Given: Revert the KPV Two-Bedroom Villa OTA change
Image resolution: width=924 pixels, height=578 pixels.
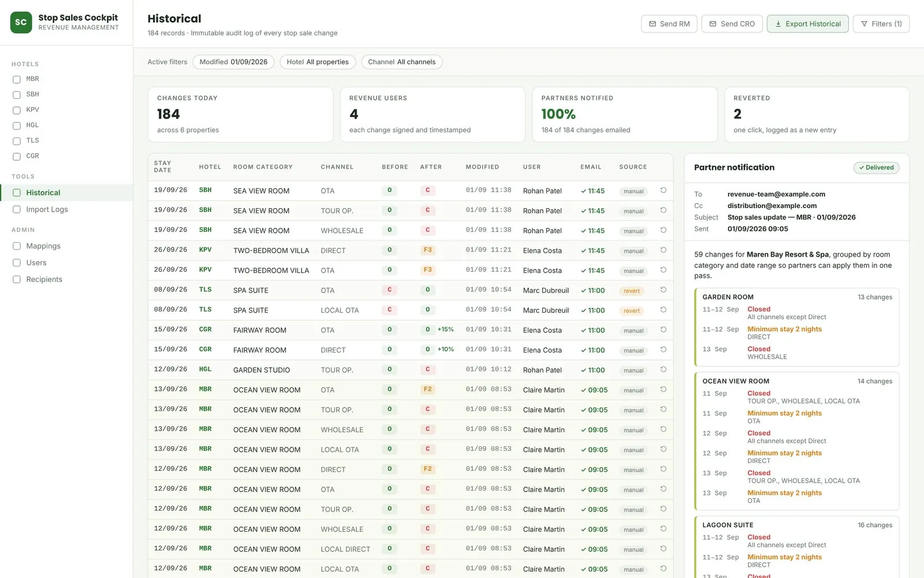Looking at the screenshot, I should 663,270.
